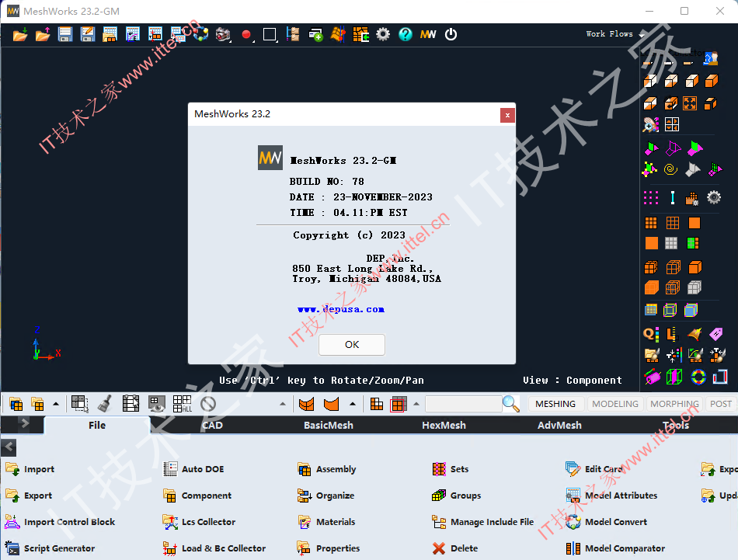Click the first blue floppy disk save icon
This screenshot has width=738, height=560.
tap(65, 34)
